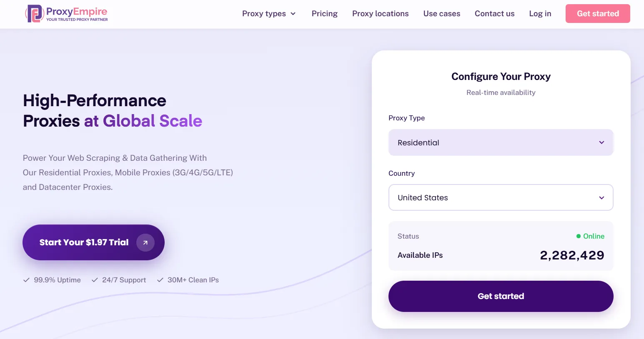Click the large Get started button in the card
Viewport: 644px width, 339px height.
point(500,296)
